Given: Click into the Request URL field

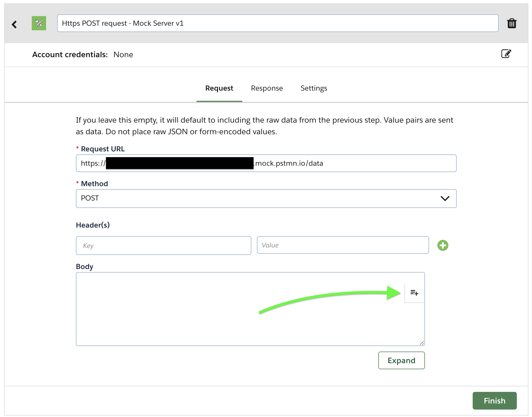Looking at the screenshot, I should point(359,163).
